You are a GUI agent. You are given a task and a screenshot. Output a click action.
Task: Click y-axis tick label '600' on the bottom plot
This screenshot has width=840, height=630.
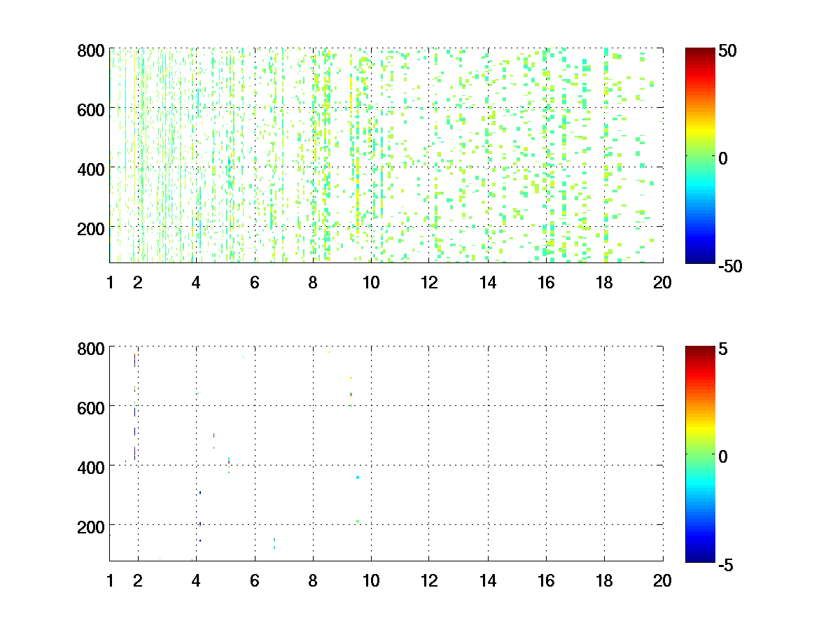tap(91, 407)
